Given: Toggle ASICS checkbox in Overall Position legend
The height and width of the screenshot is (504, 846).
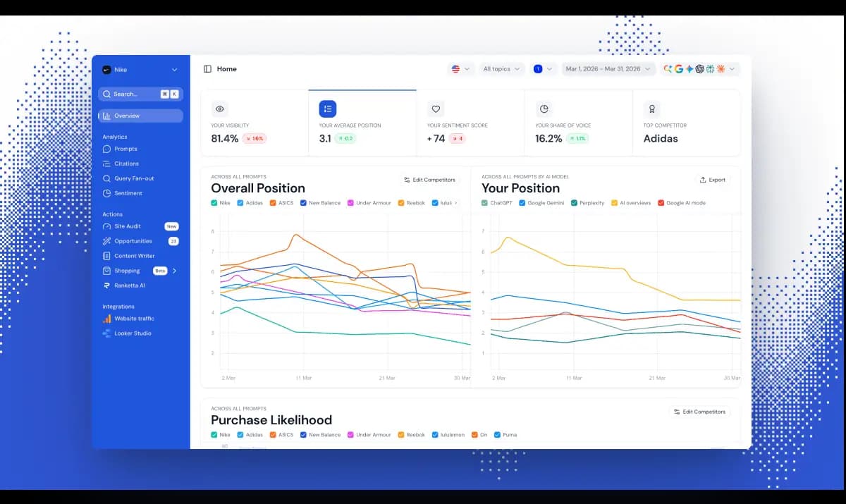Looking at the screenshot, I should (x=273, y=203).
